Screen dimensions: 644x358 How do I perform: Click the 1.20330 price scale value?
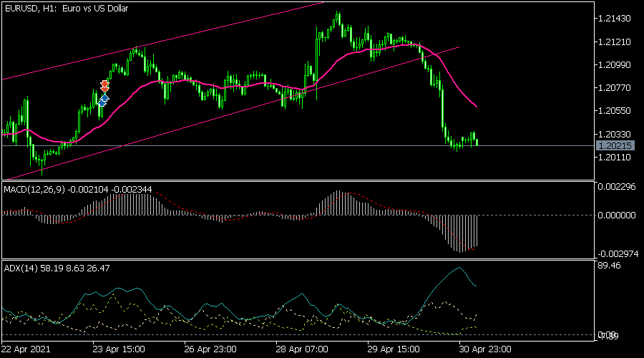(x=615, y=135)
